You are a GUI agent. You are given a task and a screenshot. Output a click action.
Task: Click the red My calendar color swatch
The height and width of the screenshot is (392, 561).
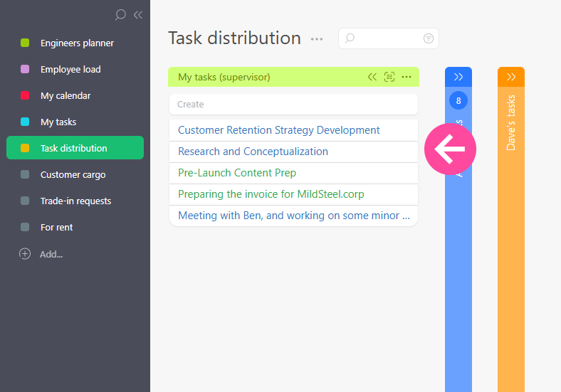tap(25, 96)
